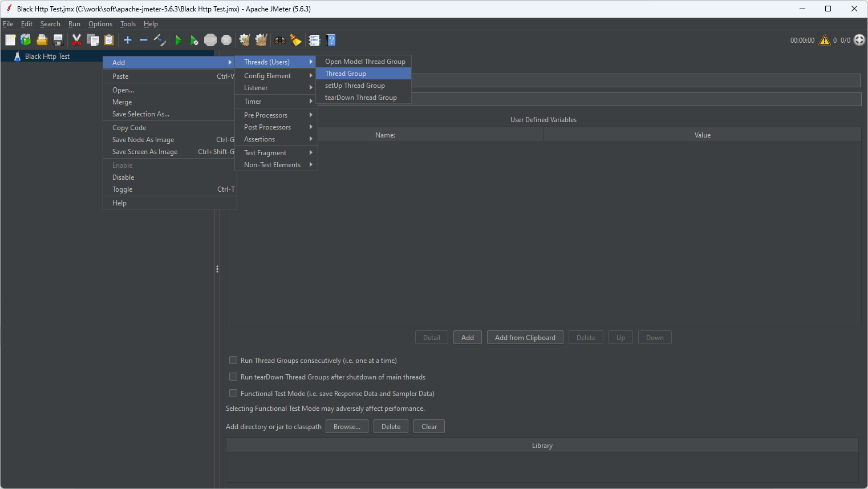Open the Templates icon in toolbar
The image size is (868, 489).
click(26, 40)
